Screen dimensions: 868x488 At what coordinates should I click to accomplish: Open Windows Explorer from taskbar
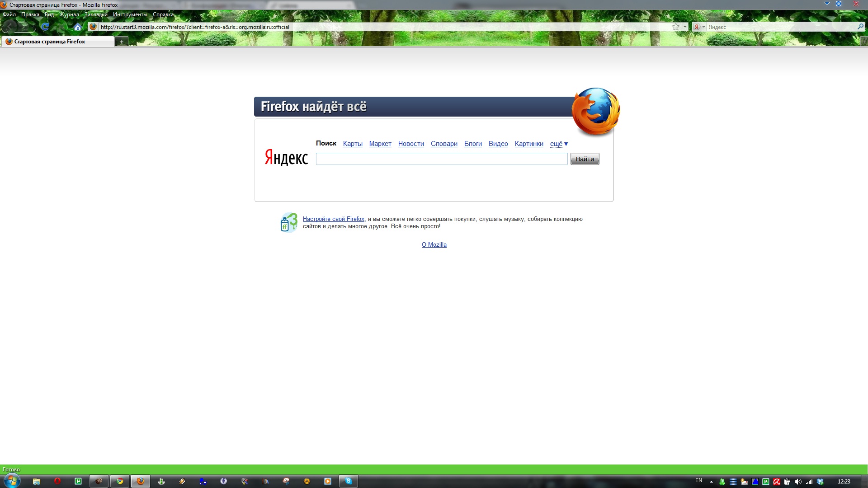tap(37, 481)
